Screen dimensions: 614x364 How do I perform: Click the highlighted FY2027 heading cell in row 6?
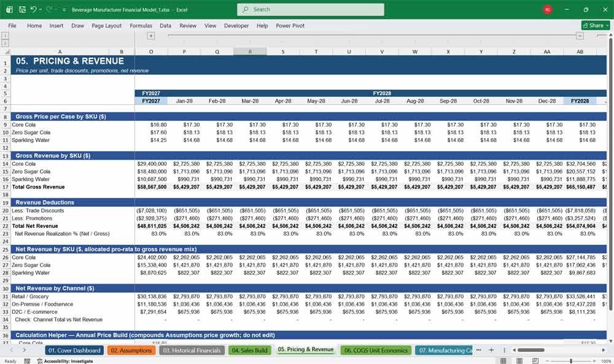tap(151, 101)
